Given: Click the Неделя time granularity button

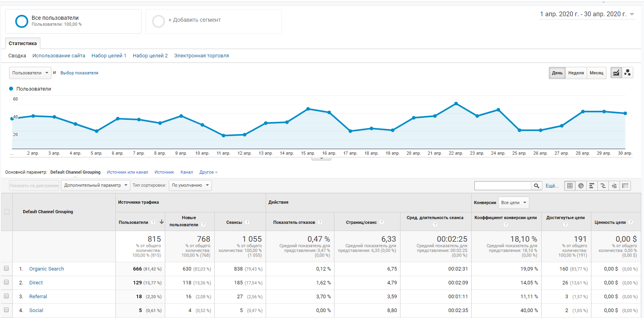Looking at the screenshot, I should 576,73.
